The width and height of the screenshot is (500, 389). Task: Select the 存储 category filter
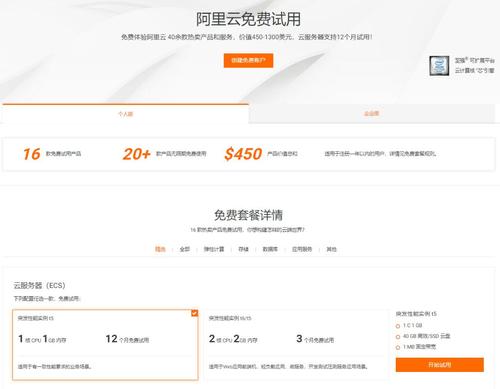tap(243, 249)
